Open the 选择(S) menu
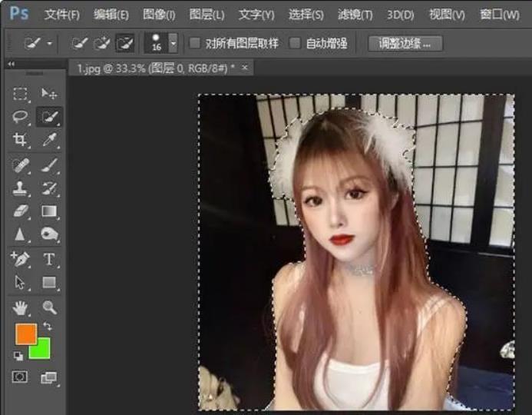 (306, 15)
